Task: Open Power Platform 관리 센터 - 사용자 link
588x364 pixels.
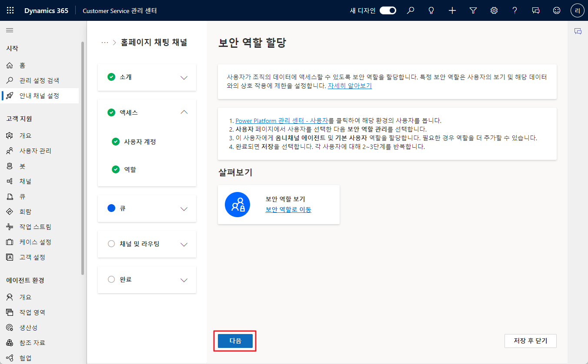Action: pos(281,120)
